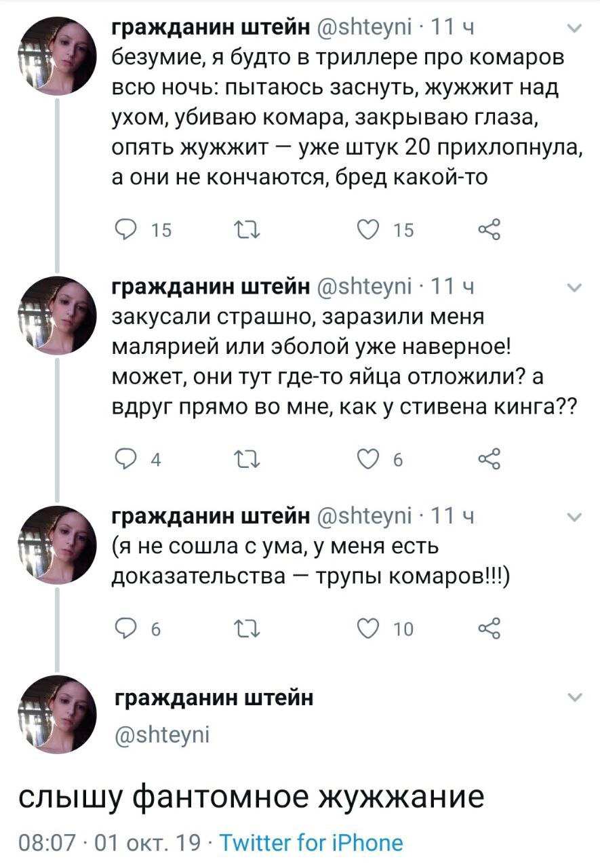Share the first tweet
Image resolution: width=600 pixels, height=868 pixels.
click(489, 230)
